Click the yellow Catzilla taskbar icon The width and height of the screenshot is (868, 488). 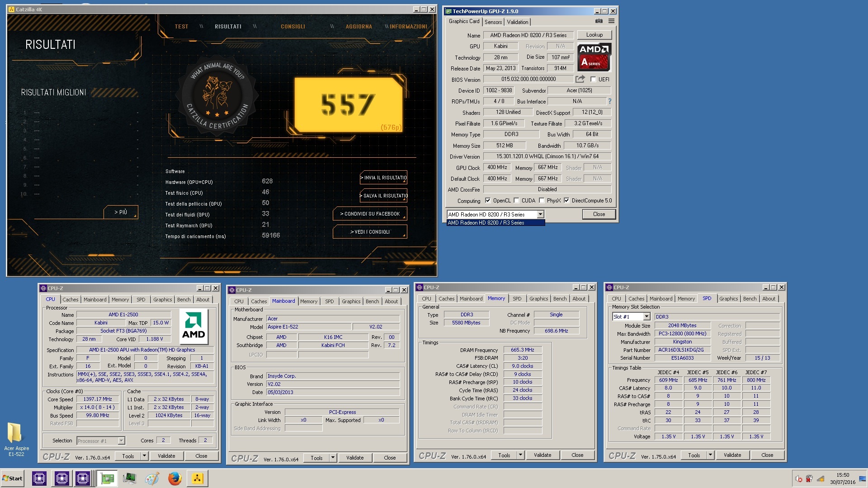point(197,478)
